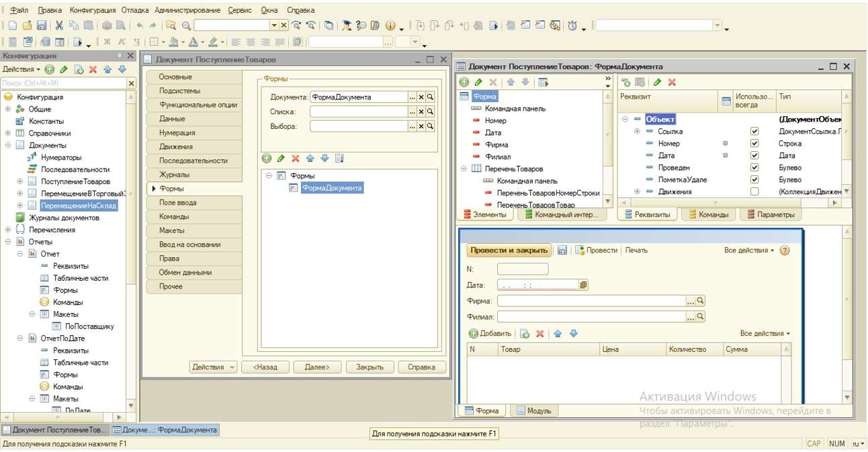Add object in the Конфигурация panel toolbar
This screenshot has height=452, width=868.
point(50,69)
